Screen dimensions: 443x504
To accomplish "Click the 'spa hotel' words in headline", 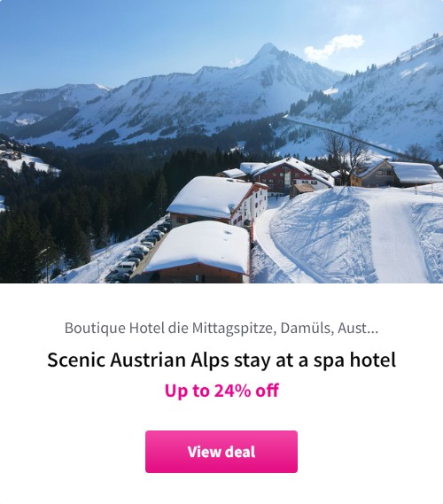I will click(x=354, y=360).
